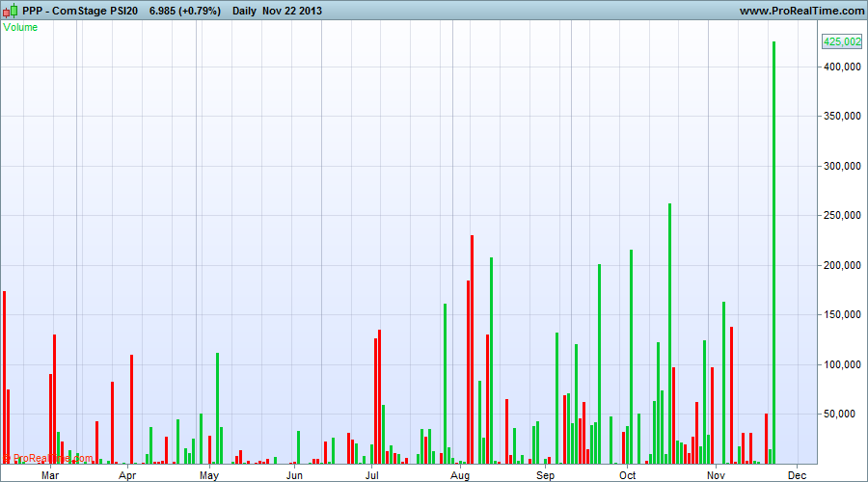Select the Jun label on time axis

tap(294, 475)
